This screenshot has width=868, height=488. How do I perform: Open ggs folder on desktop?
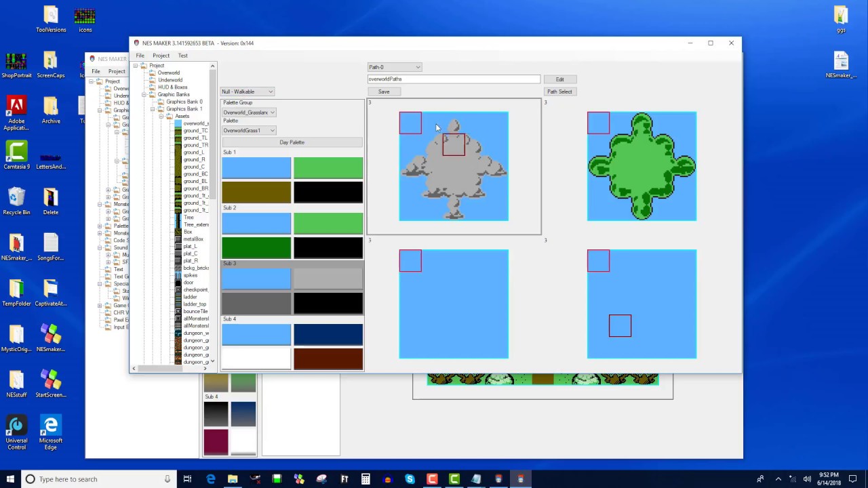pyautogui.click(x=841, y=19)
